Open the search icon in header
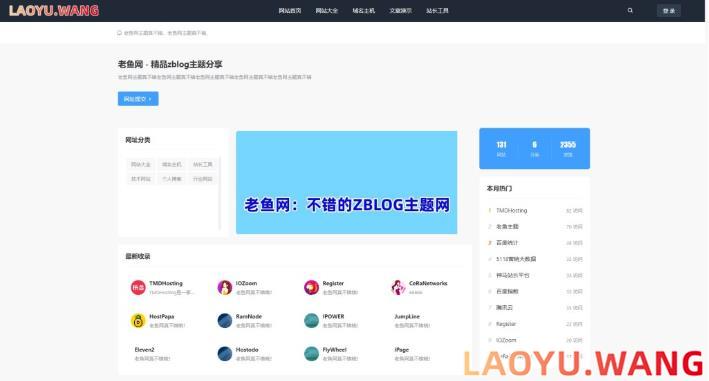 630,10
